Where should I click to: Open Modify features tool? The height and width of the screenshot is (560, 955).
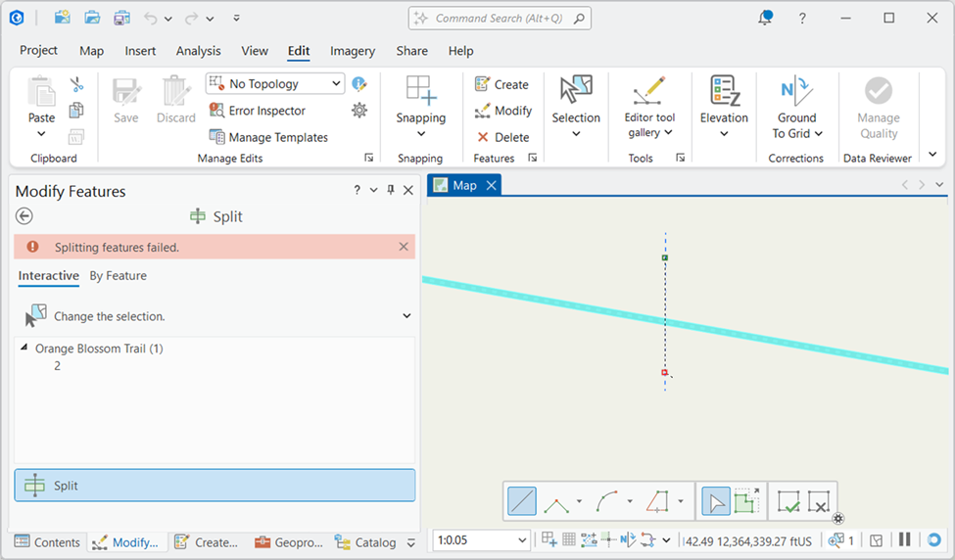pos(503,111)
